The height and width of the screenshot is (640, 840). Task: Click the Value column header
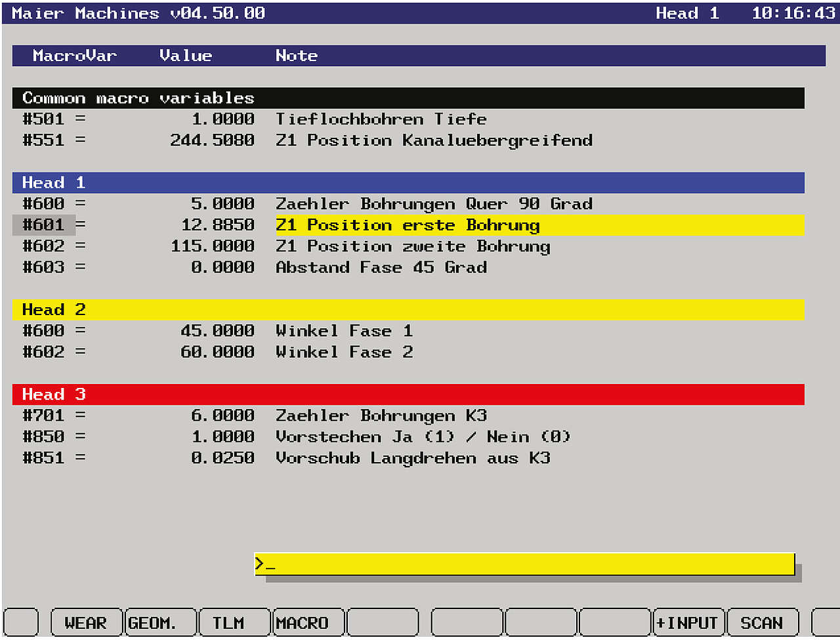186,56
